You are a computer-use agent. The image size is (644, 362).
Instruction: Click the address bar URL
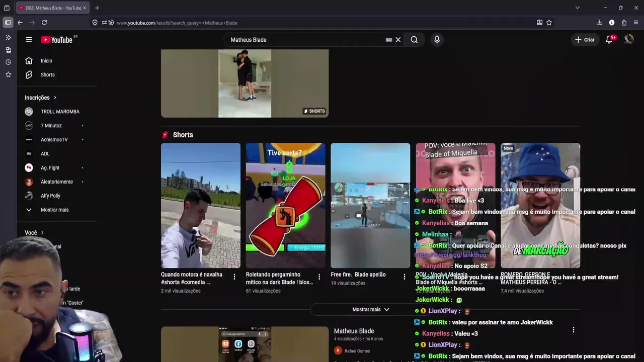coord(177,23)
